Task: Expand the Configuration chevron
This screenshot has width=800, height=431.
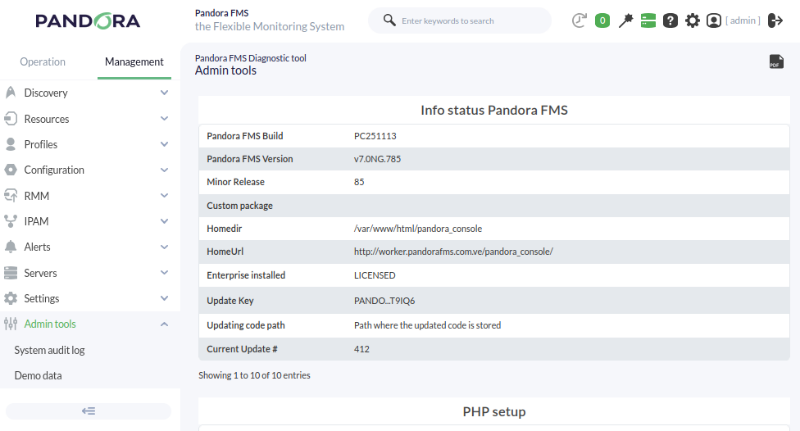Action: point(164,169)
